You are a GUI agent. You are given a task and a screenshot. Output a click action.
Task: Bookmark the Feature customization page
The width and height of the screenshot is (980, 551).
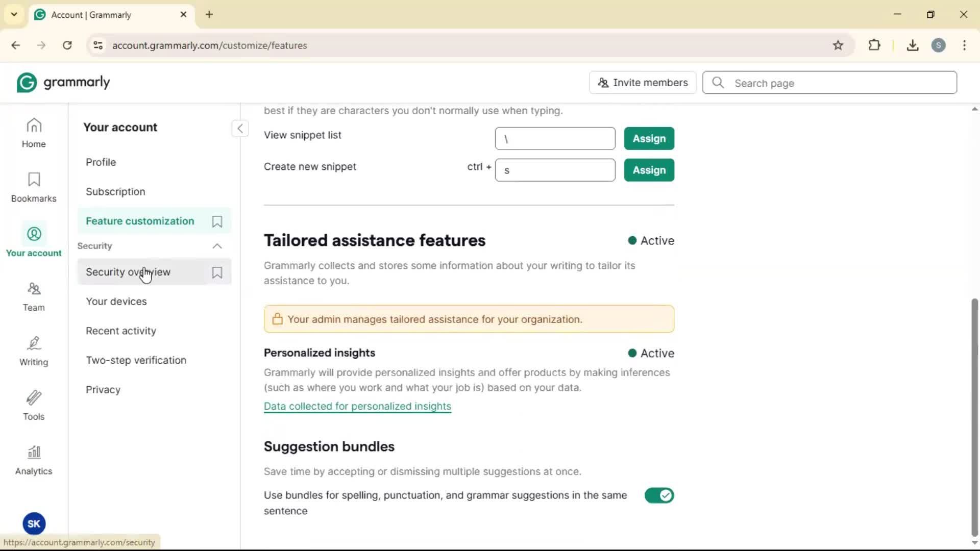pos(217,221)
